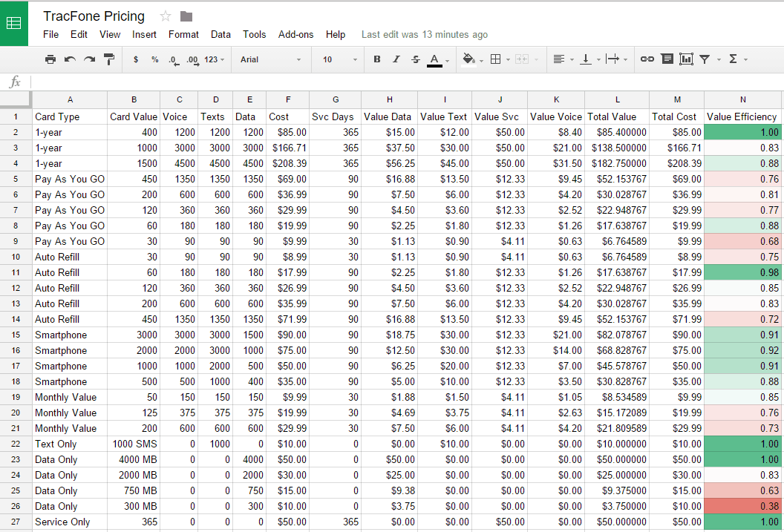Select the cell '$208.39' in Total Cost
This screenshot has width=784, height=532.
coord(676,163)
